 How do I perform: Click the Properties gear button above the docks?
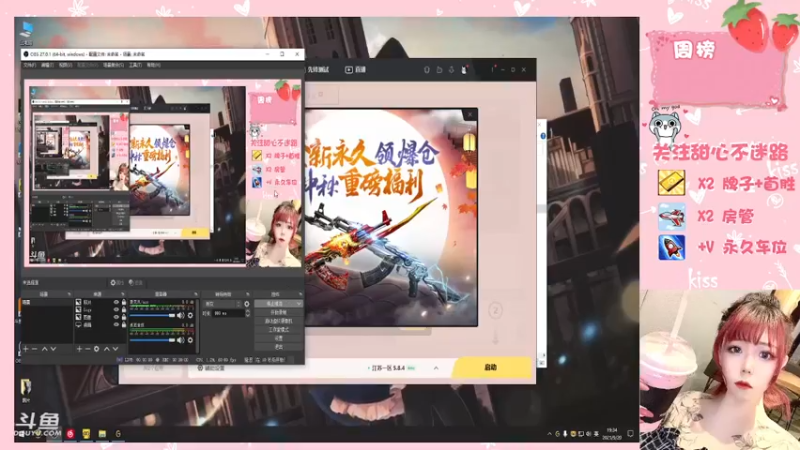(x=117, y=282)
